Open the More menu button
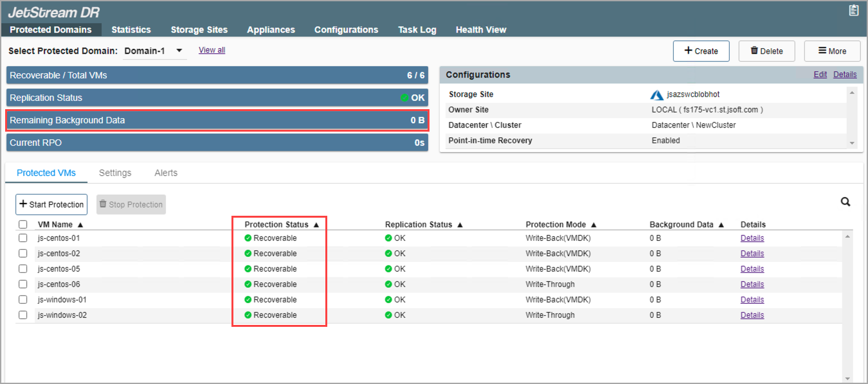This screenshot has height=384, width=868. (x=832, y=51)
